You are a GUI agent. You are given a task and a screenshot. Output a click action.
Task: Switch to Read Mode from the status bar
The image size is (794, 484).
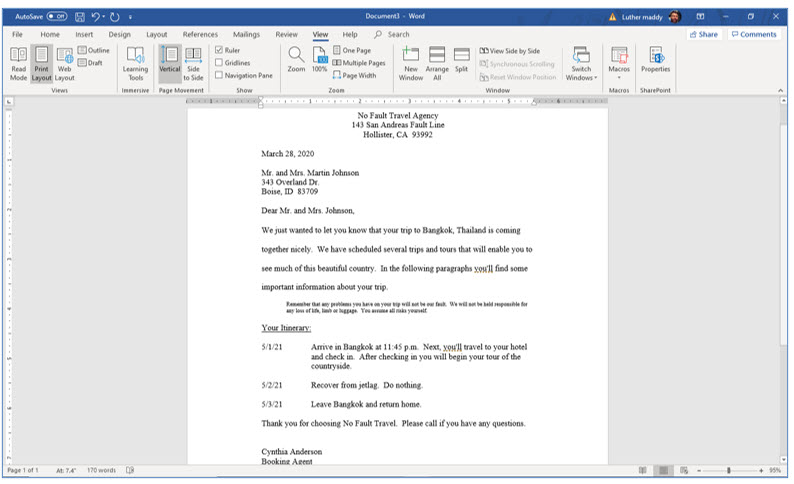[x=643, y=470]
